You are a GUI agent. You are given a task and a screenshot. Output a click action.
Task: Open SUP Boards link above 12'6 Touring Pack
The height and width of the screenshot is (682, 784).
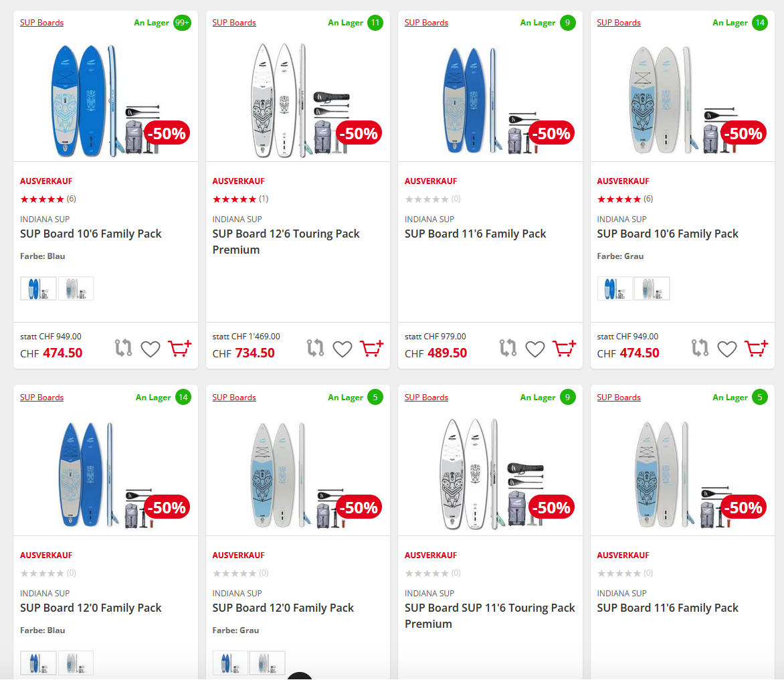234,23
